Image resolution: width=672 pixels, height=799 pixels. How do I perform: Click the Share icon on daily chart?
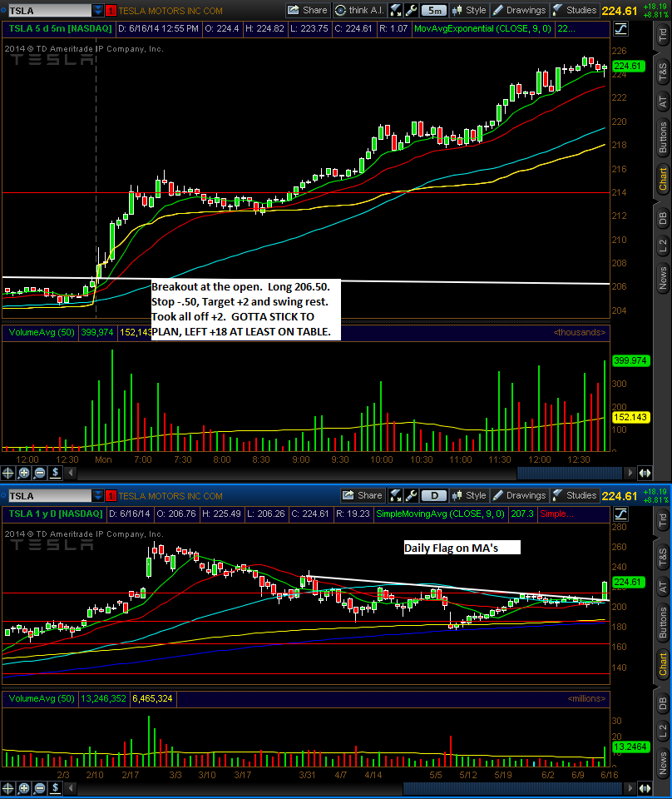pyautogui.click(x=348, y=495)
